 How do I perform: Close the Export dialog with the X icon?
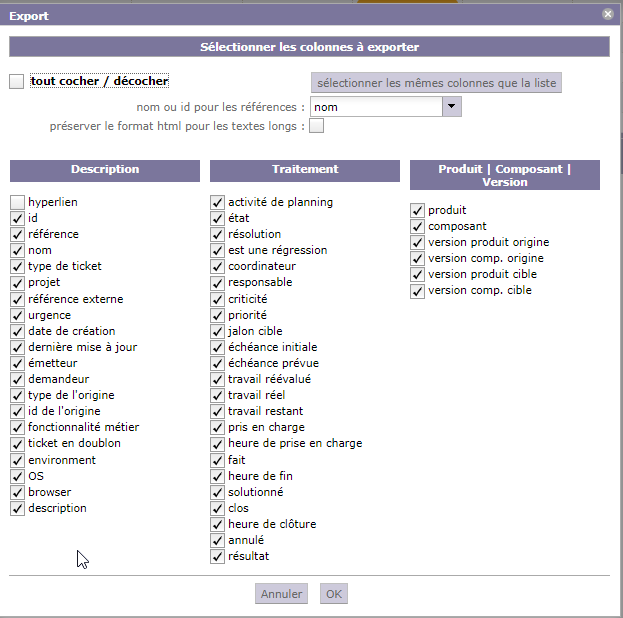(x=608, y=15)
